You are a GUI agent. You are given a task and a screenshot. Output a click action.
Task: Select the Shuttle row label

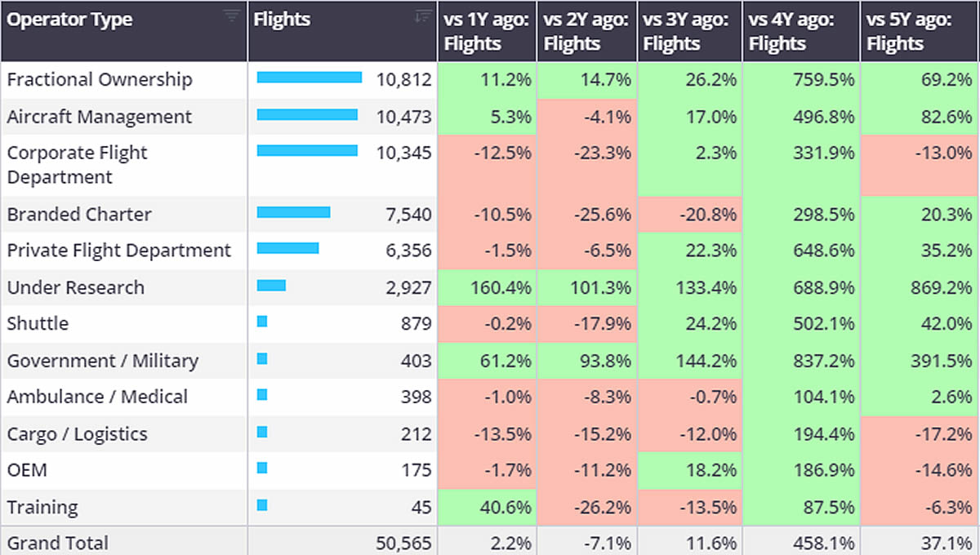pyautogui.click(x=38, y=323)
